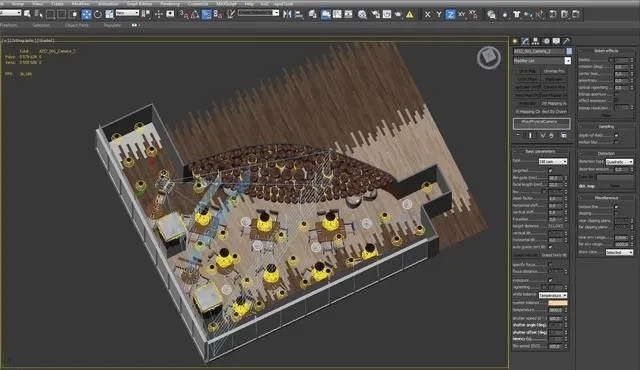Activate the Select and Scale tool
The width and height of the screenshot is (640, 370).
(109, 14)
